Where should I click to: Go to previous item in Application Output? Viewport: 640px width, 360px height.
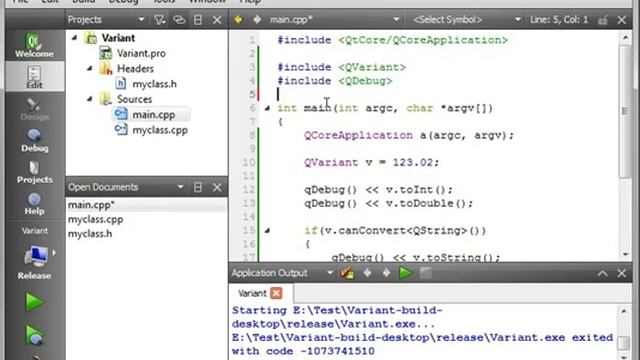[x=367, y=273]
